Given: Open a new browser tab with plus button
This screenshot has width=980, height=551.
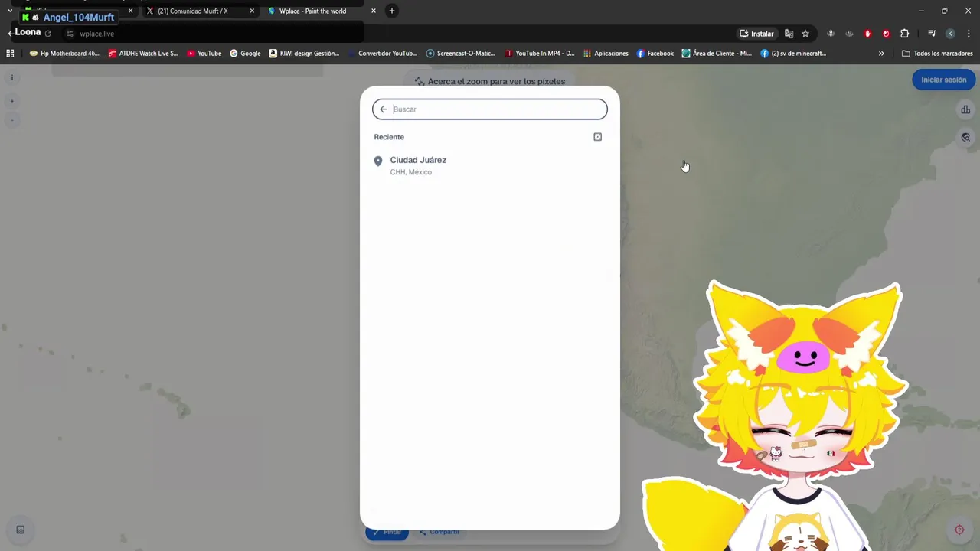Looking at the screenshot, I should tap(392, 11).
